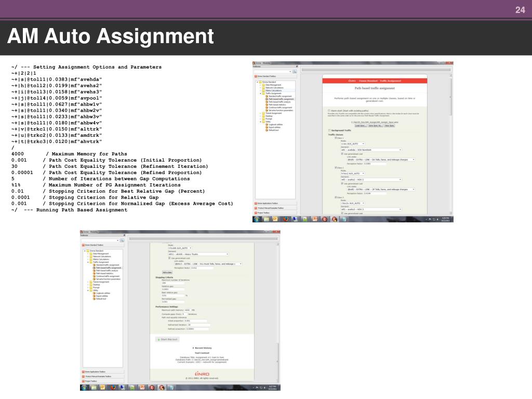Open Standard traffic assignment tool icon, upper screenshot
This screenshot has height=399, width=532.
(267, 96)
